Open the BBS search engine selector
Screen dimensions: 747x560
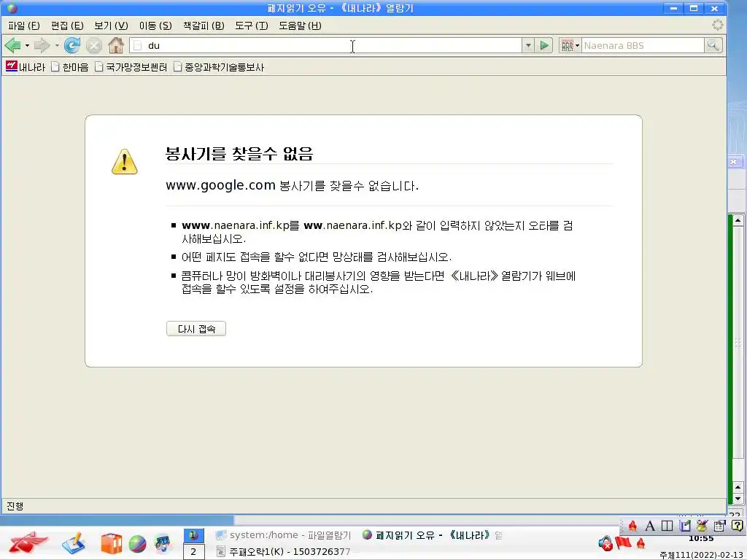point(570,46)
